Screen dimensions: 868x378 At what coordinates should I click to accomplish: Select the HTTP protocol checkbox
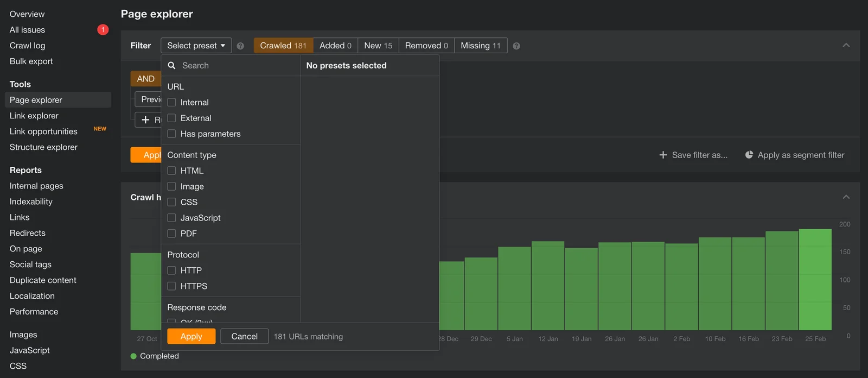pyautogui.click(x=171, y=270)
